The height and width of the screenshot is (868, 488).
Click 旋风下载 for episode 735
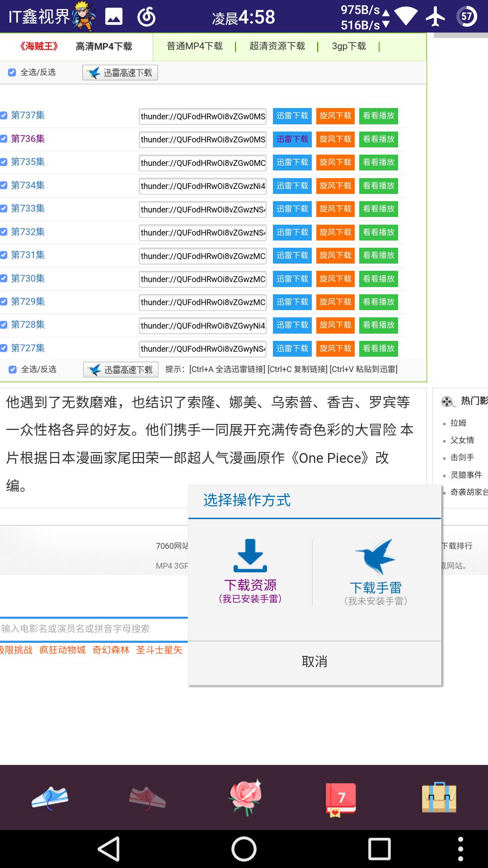point(335,162)
